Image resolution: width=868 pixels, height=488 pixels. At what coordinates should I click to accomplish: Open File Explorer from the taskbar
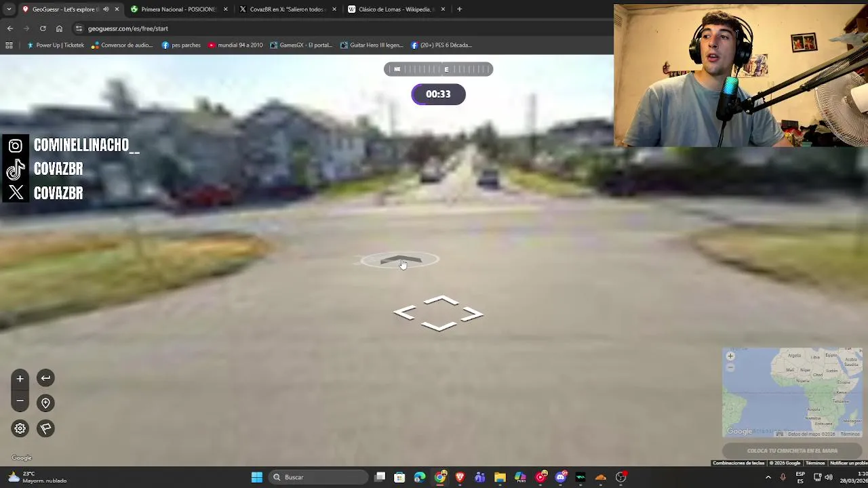tap(500, 477)
